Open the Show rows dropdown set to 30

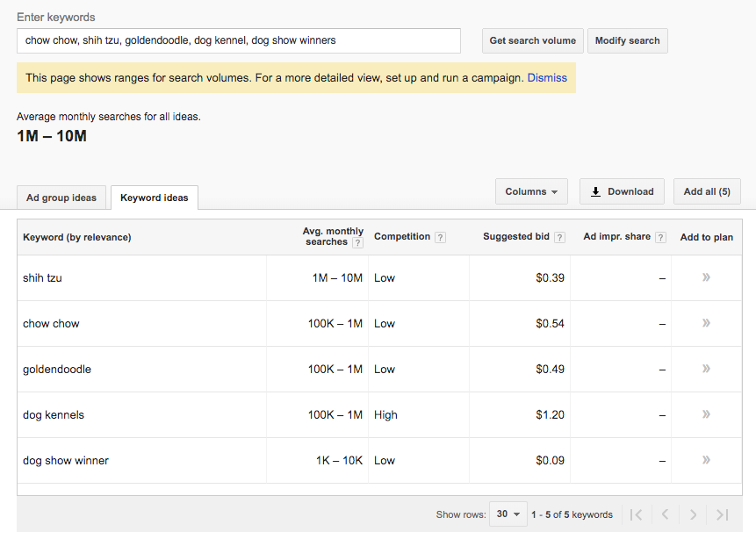click(508, 514)
